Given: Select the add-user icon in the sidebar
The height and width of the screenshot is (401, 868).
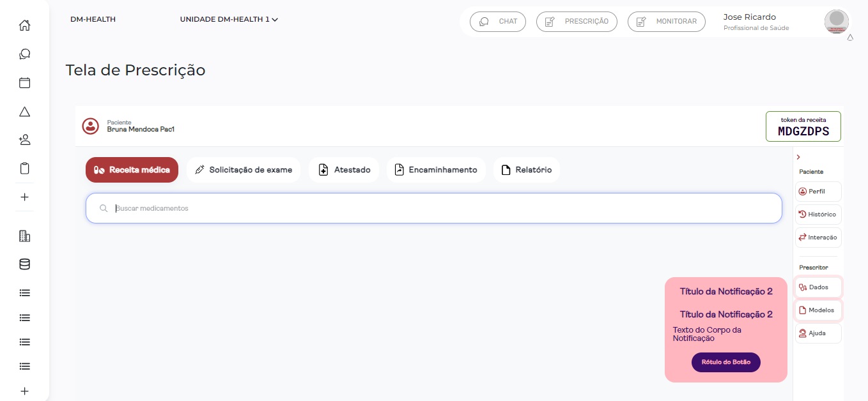Looking at the screenshot, I should [24, 140].
